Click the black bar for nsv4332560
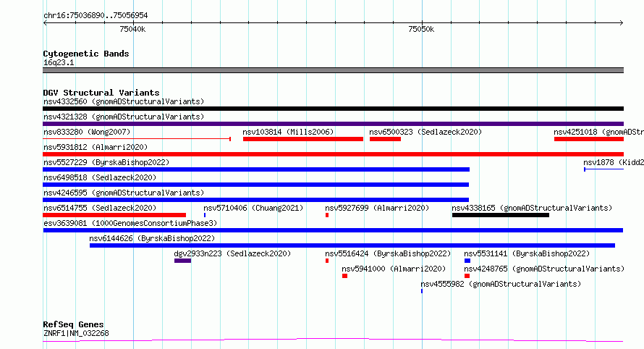The width and height of the screenshot is (644, 349). click(333, 109)
